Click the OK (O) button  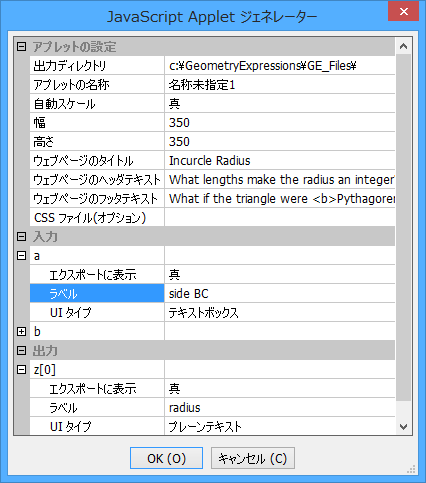click(166, 458)
